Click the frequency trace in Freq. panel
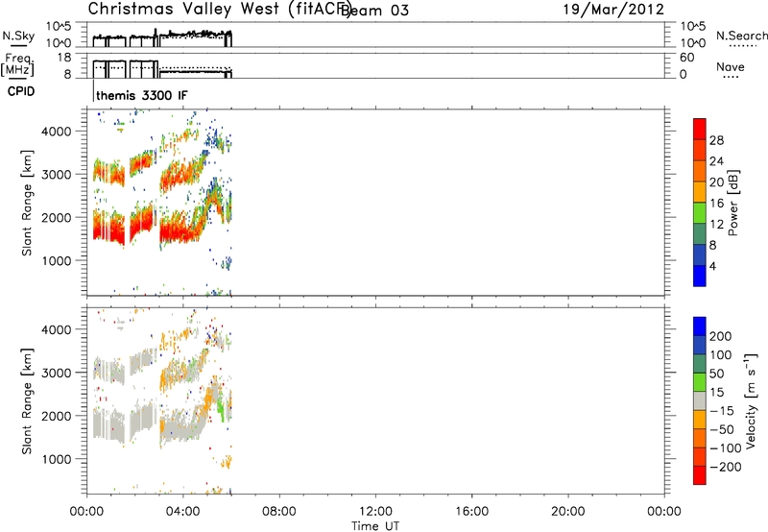 (161, 68)
